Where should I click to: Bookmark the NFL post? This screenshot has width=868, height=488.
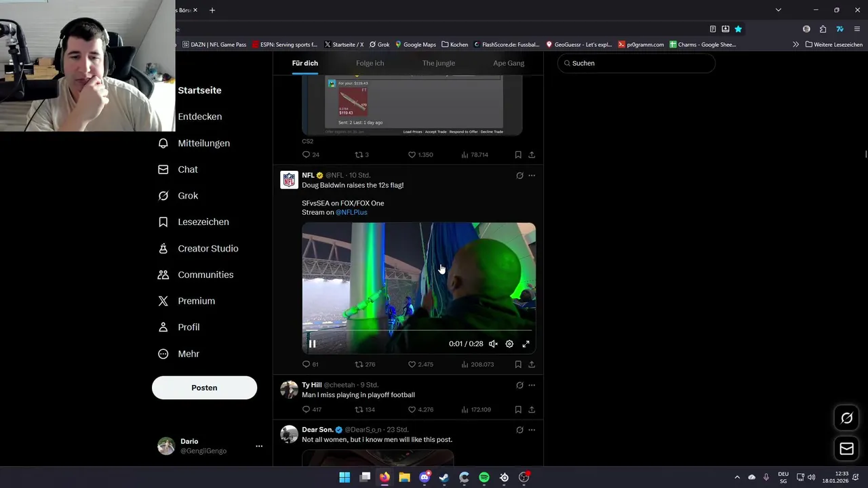(x=518, y=364)
